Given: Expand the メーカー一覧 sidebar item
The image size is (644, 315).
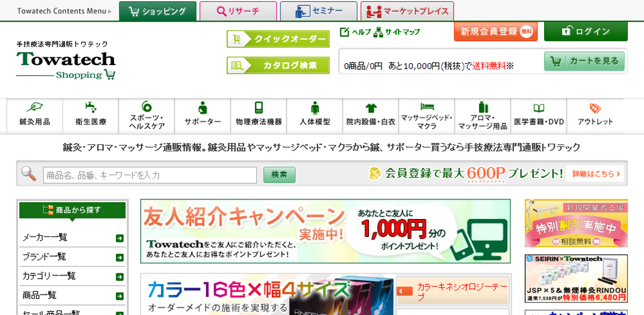Looking at the screenshot, I should pyautogui.click(x=119, y=238).
